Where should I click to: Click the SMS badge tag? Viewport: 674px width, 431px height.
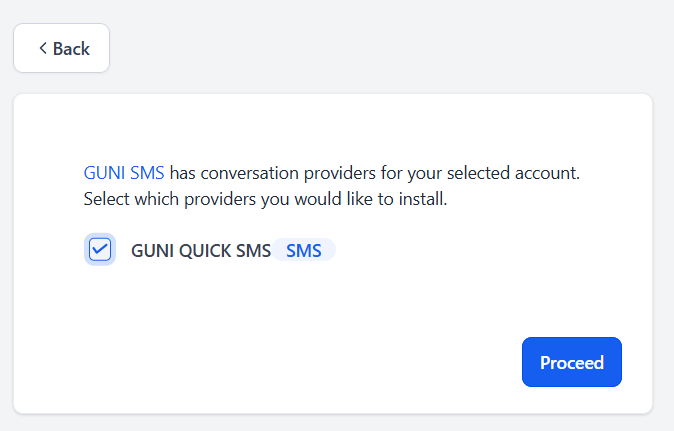(x=303, y=250)
